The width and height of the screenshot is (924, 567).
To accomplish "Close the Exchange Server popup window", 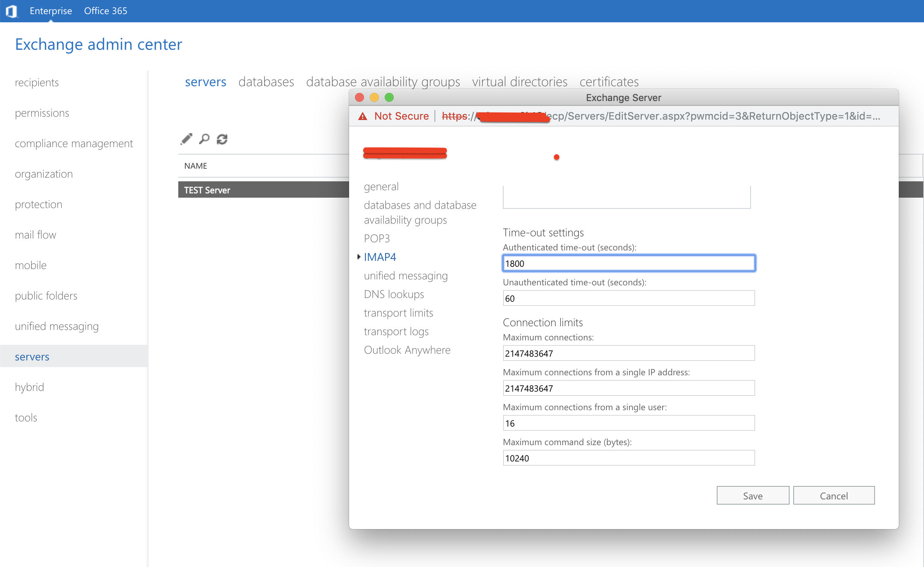I will click(x=359, y=98).
